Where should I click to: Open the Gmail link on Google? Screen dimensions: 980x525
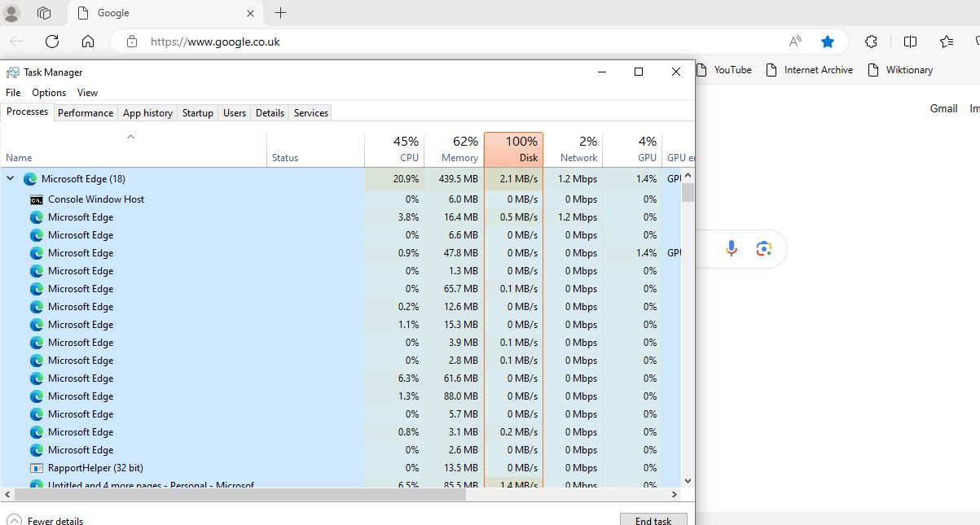tap(943, 108)
